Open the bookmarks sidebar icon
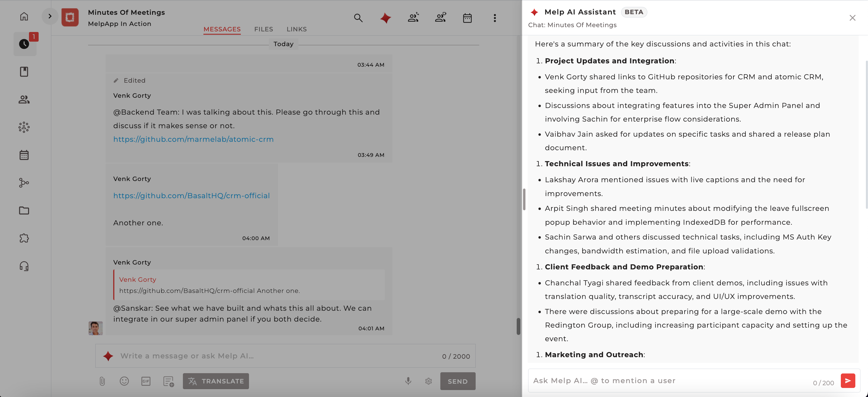 [24, 72]
